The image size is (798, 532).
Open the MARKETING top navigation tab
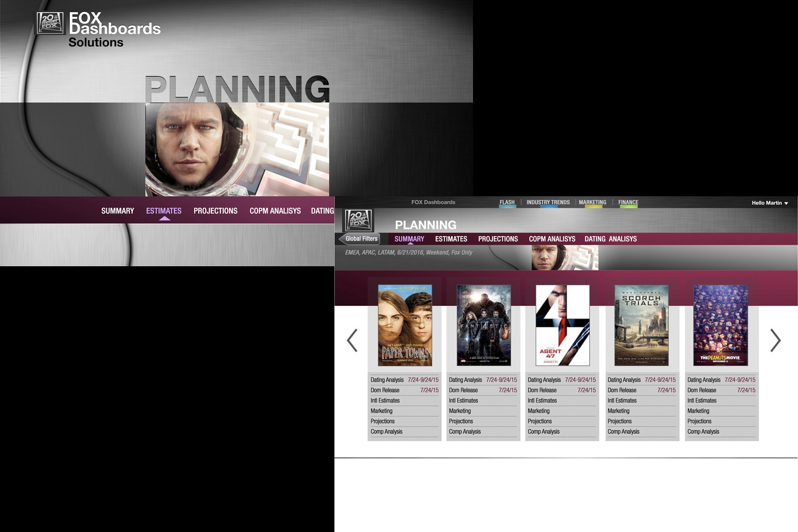pyautogui.click(x=592, y=202)
